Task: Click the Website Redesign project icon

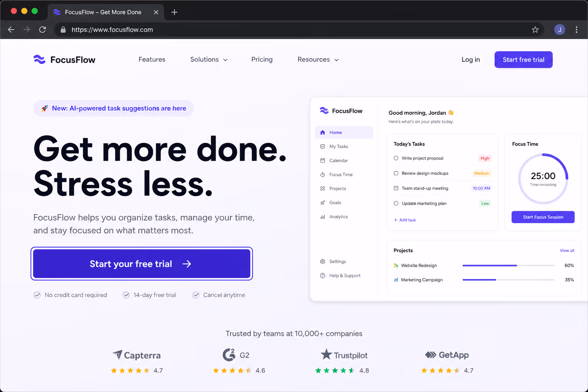Action: point(396,265)
